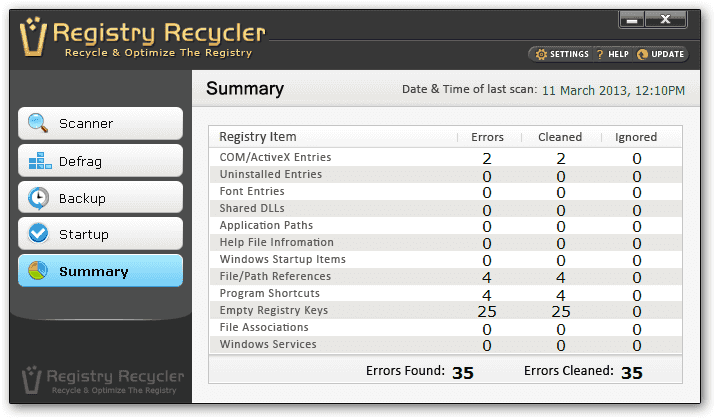
Task: Click Cleaned value 25 for Empty Registry Keys
Action: (560, 311)
